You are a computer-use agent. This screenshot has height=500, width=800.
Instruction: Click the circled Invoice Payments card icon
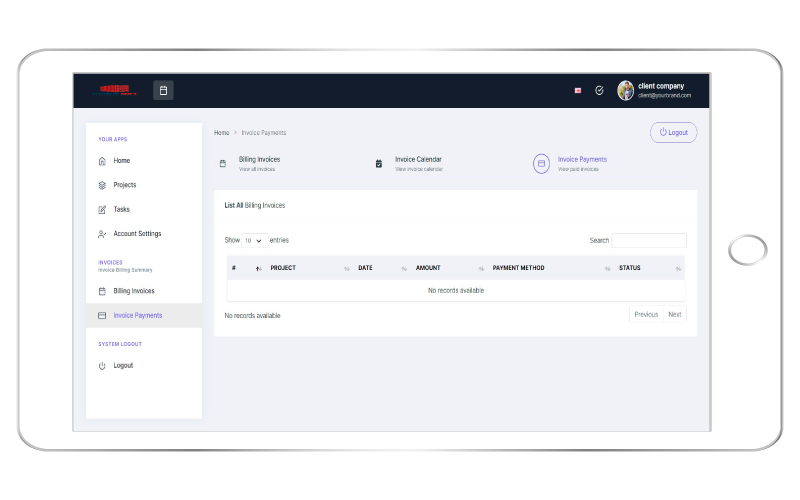[541, 163]
